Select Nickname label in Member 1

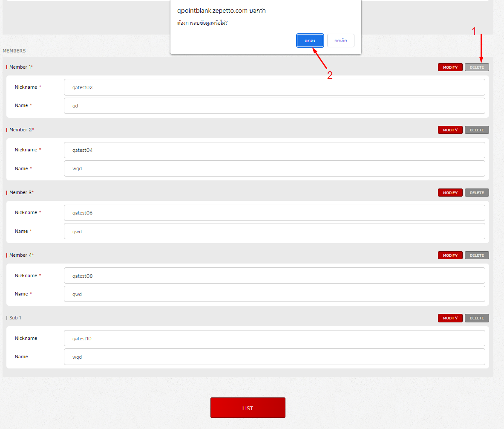[x=26, y=87]
